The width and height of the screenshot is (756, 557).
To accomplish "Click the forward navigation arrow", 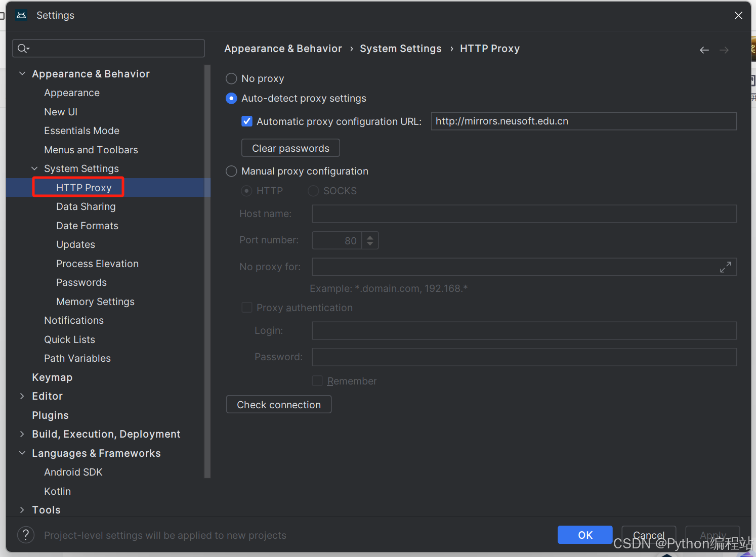I will (x=724, y=50).
